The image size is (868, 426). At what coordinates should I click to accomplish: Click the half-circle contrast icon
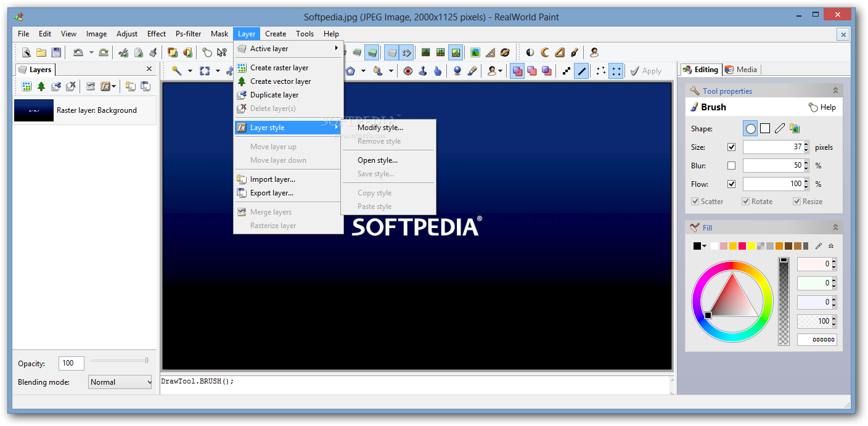click(530, 52)
